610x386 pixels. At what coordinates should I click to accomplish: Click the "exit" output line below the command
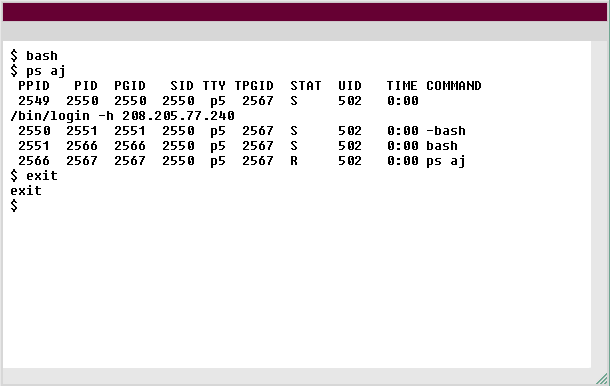point(26,191)
